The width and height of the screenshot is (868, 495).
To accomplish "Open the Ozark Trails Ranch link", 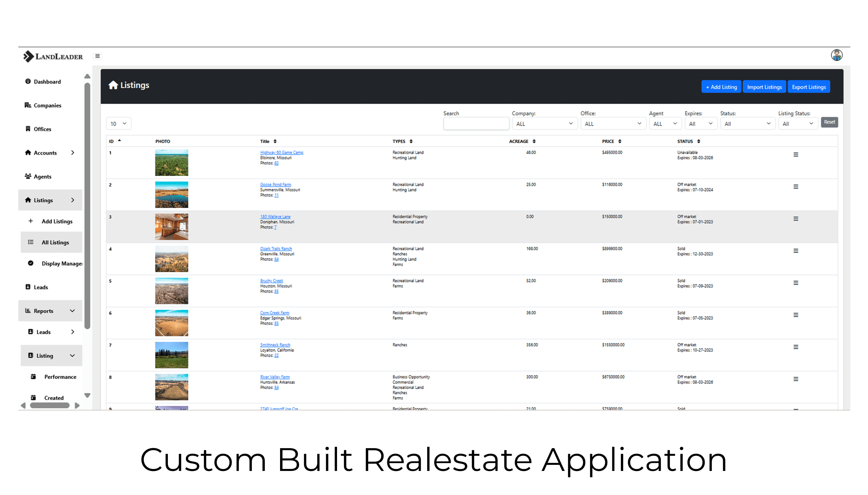I will [x=276, y=249].
